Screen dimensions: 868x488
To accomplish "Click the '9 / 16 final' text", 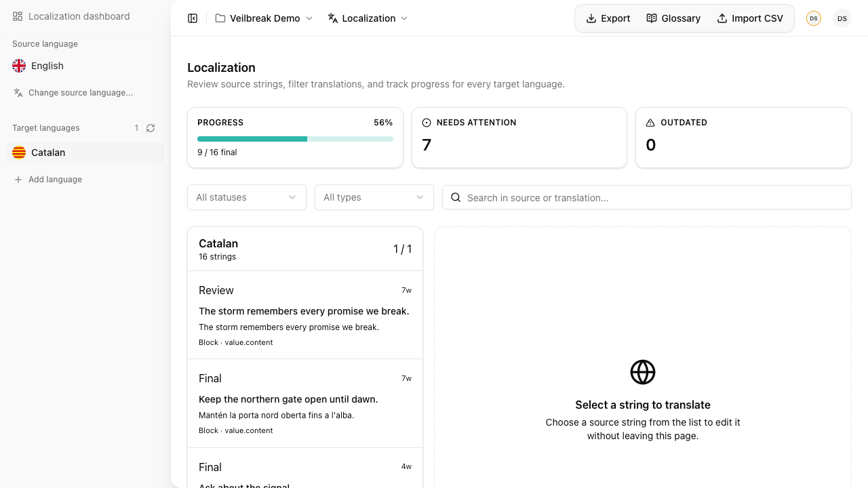I will pos(217,152).
